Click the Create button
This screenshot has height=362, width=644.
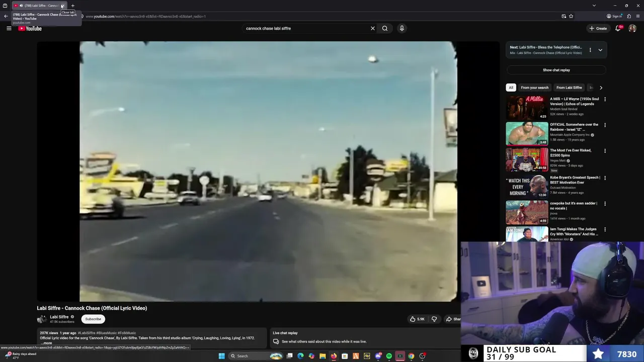598,29
